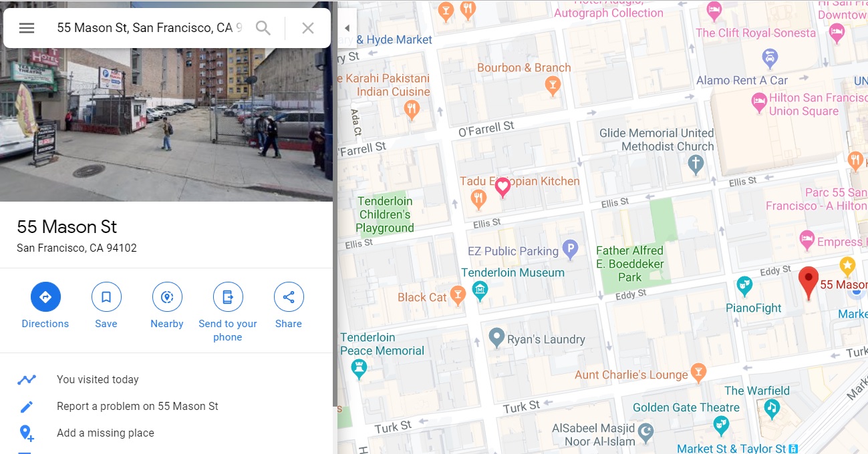Open the Tenderloin Museum marker

pyautogui.click(x=479, y=290)
